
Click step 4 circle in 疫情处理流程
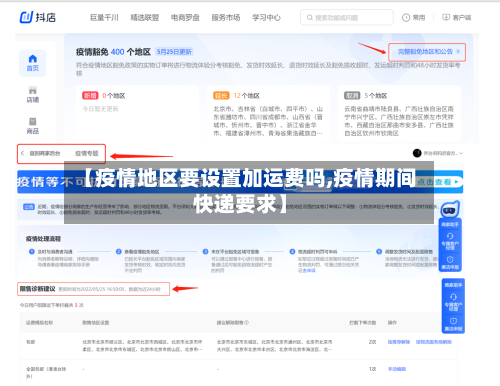pyautogui.click(x=292, y=252)
